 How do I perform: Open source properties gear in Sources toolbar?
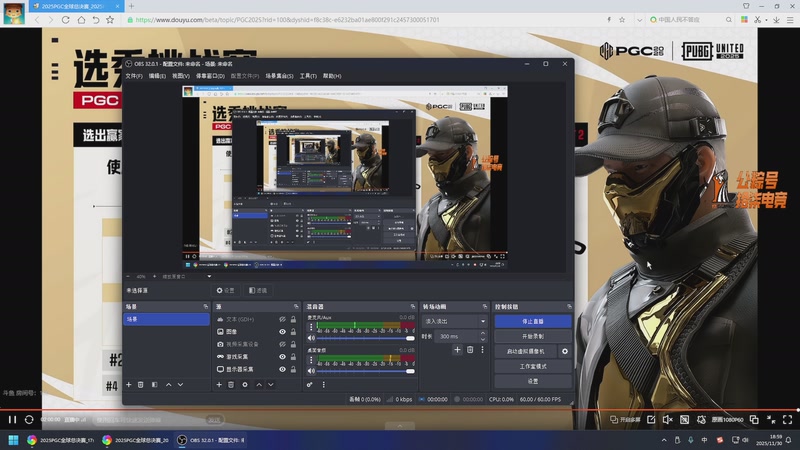(245, 385)
